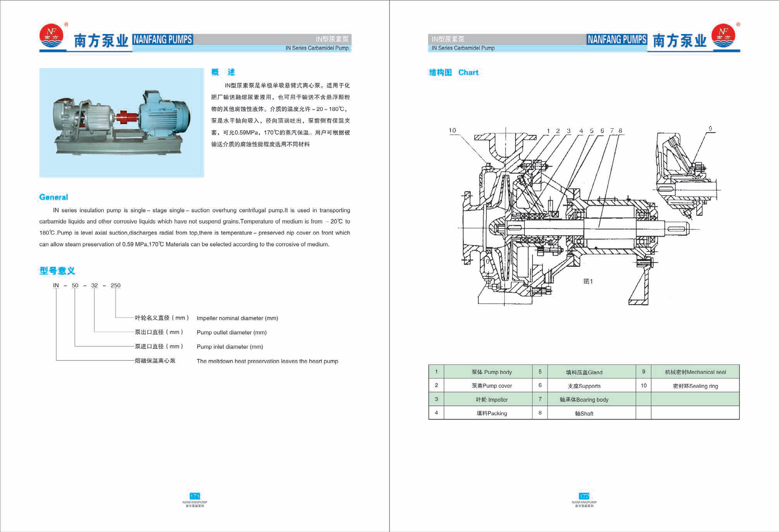Click 'IN型尿素泵' in the right gray header bar
The height and width of the screenshot is (532, 779).
click(x=448, y=39)
